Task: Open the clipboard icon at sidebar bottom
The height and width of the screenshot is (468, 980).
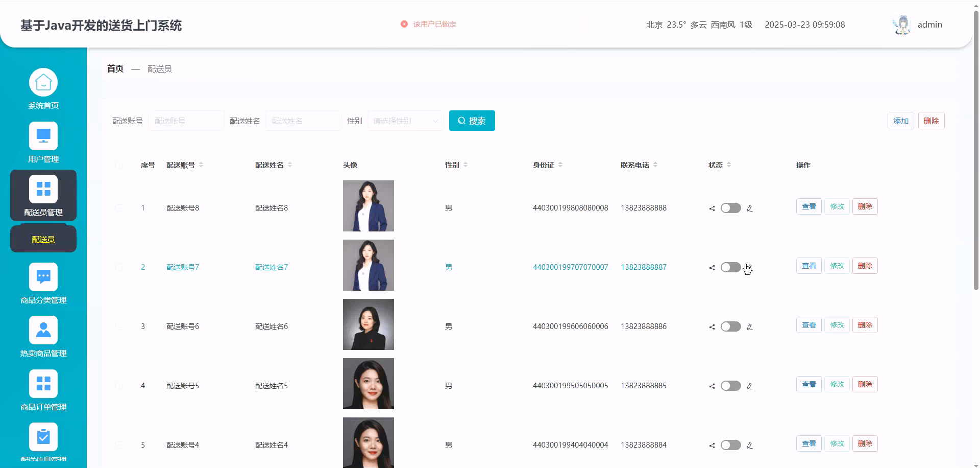Action: (x=43, y=437)
